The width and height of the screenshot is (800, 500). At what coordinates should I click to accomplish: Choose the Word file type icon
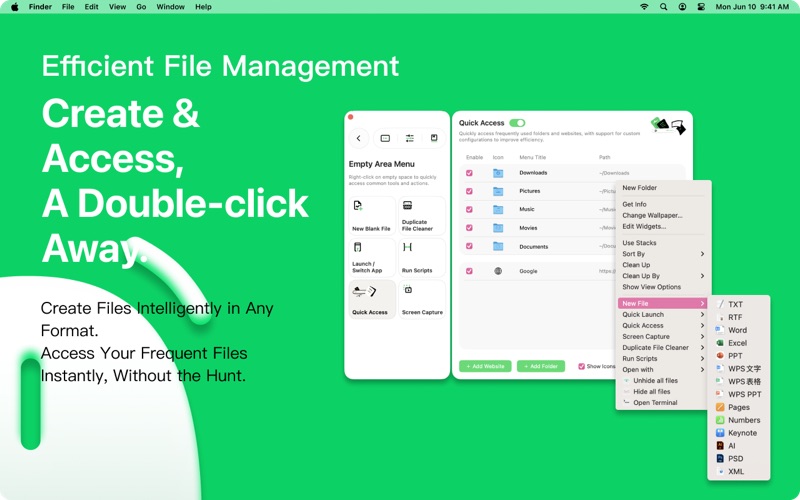click(720, 330)
